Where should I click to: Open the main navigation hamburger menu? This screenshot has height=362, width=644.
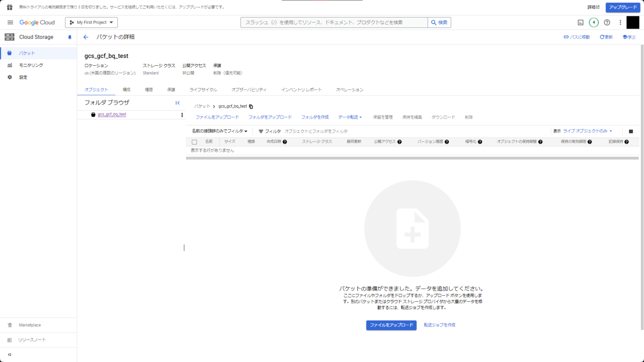10,22
